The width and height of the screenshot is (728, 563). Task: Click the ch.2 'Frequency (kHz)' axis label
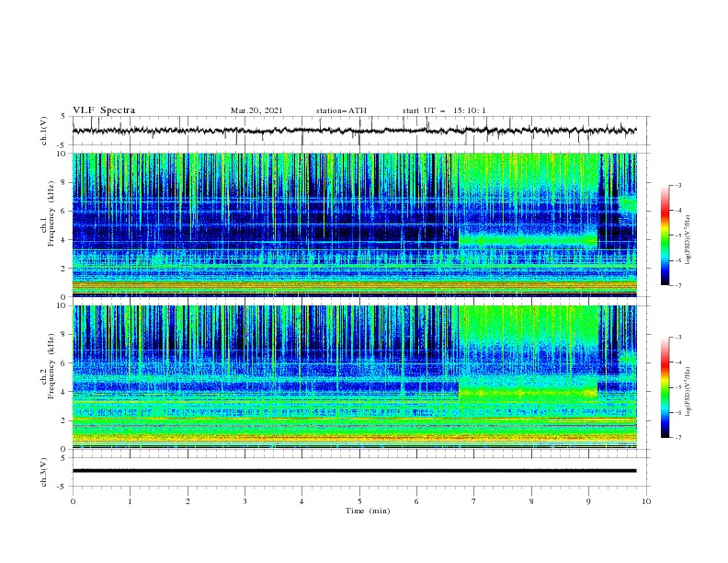[51, 365]
